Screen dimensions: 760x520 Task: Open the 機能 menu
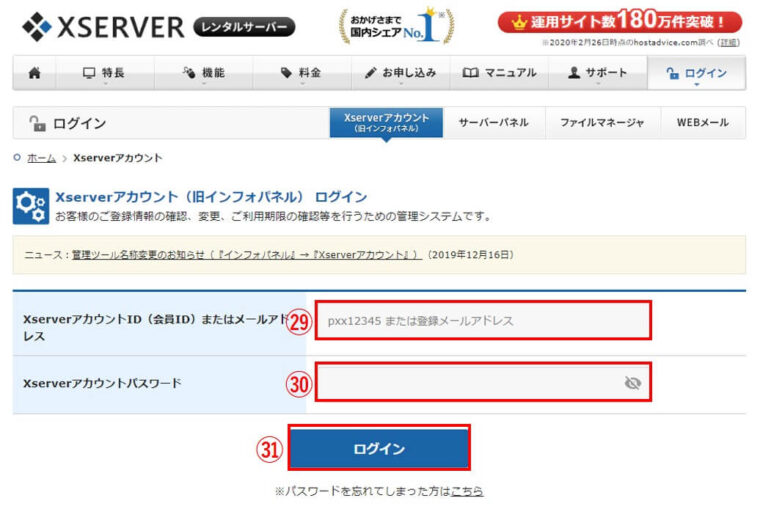[204, 73]
